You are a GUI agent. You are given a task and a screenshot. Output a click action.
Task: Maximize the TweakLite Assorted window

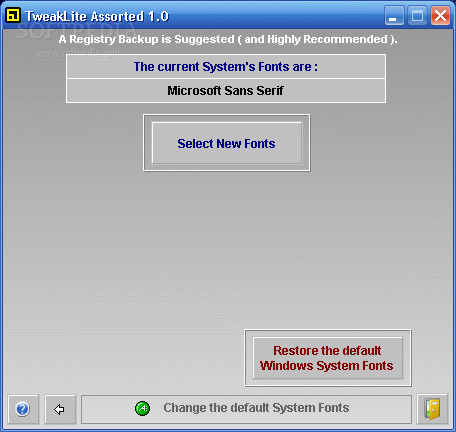(x=417, y=15)
